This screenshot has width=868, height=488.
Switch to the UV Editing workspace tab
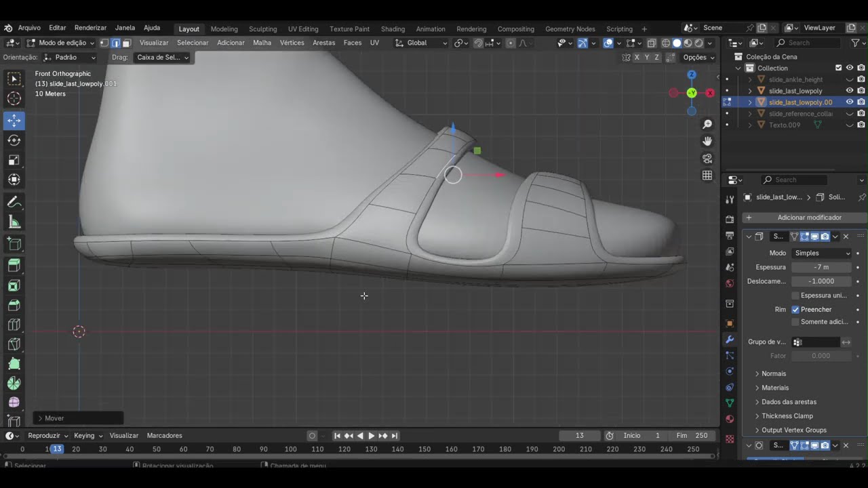(303, 29)
